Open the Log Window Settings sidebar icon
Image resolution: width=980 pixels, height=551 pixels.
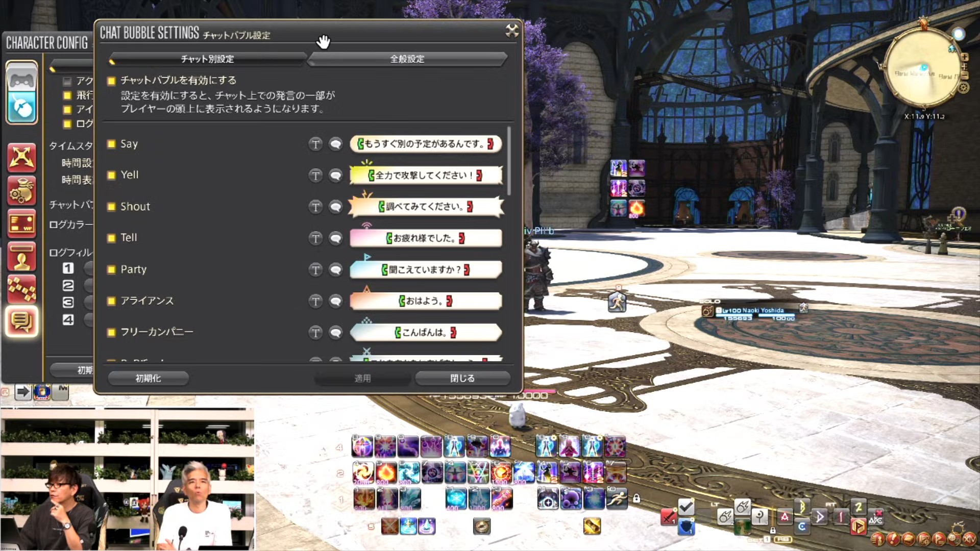(21, 322)
